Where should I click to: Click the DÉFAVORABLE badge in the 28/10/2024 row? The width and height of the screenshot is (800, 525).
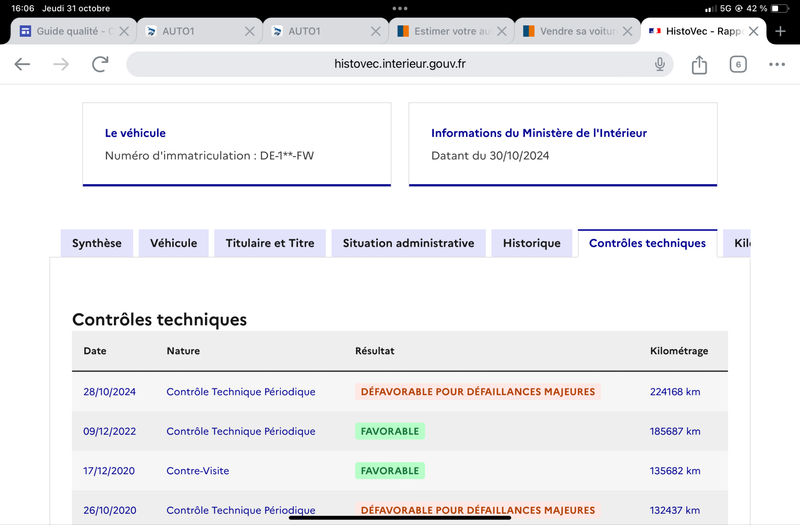[478, 392]
